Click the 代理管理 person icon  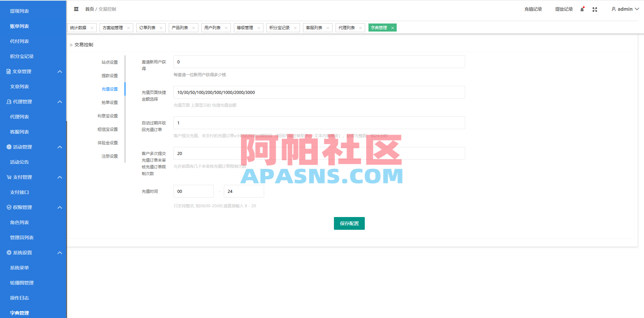click(9, 102)
